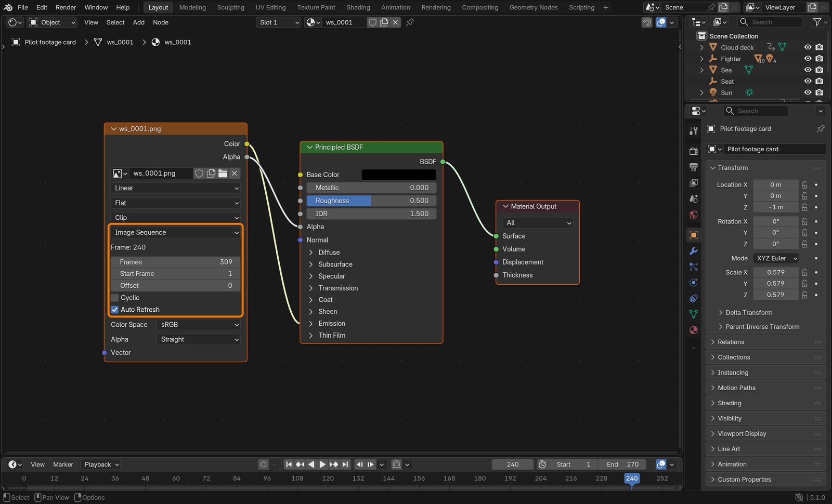Hide Fighter object using eye icon
Viewport: 832px width, 504px height.
coord(808,59)
